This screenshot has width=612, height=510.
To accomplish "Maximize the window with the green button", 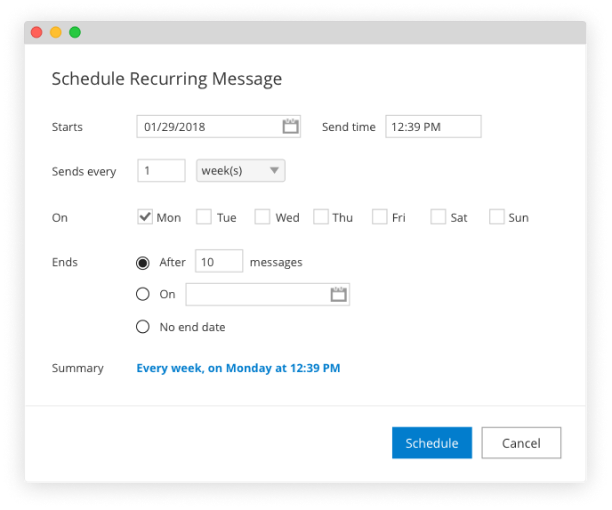I will 75,32.
